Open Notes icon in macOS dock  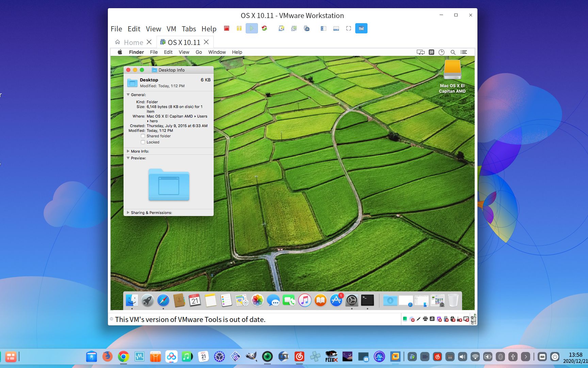(210, 300)
